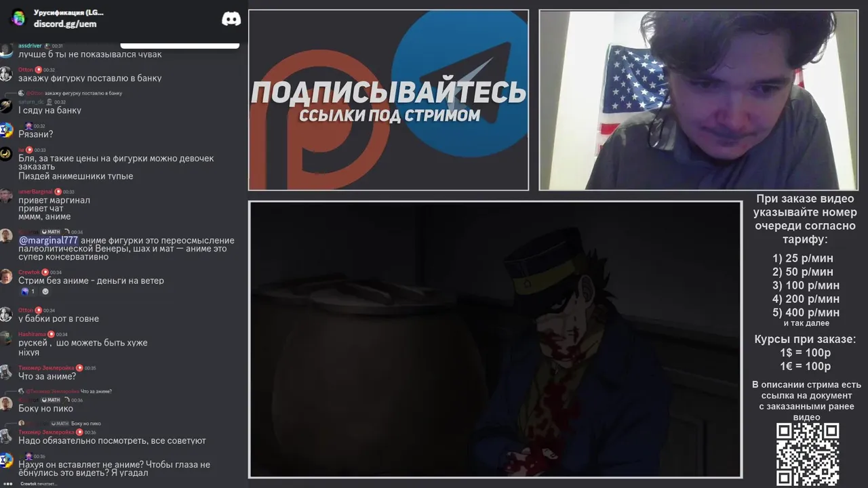Click tariff line '1) 25 р/мин'

coord(803,258)
